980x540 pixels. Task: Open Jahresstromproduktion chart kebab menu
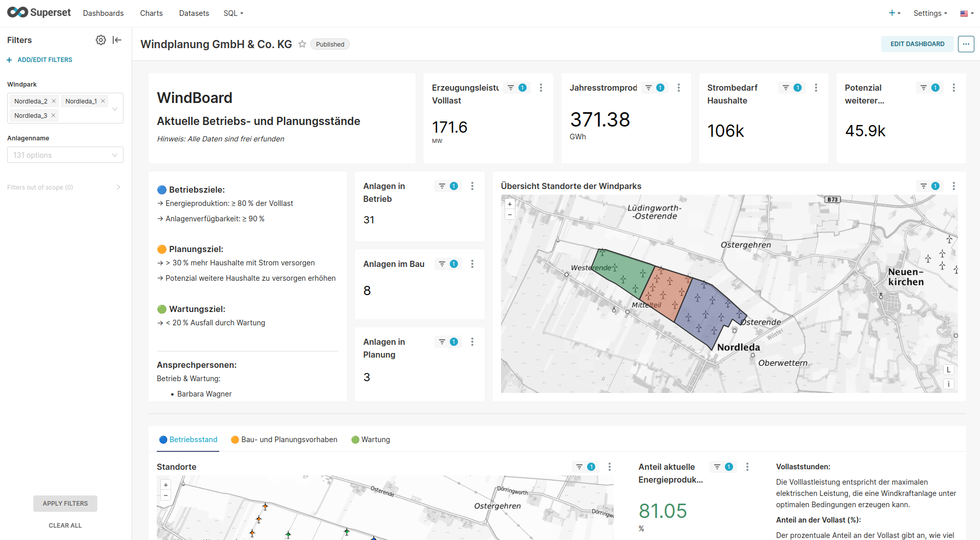point(679,88)
